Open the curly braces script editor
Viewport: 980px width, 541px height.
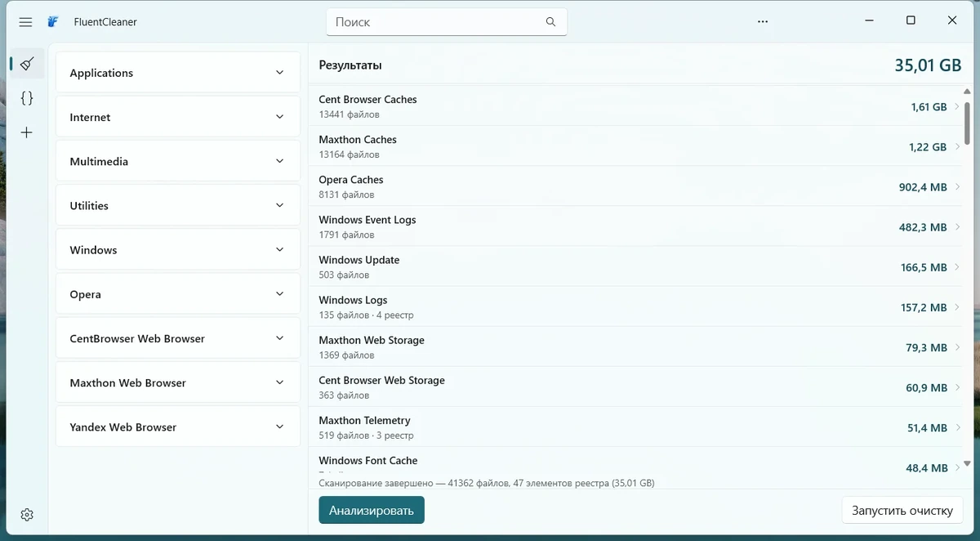27,98
